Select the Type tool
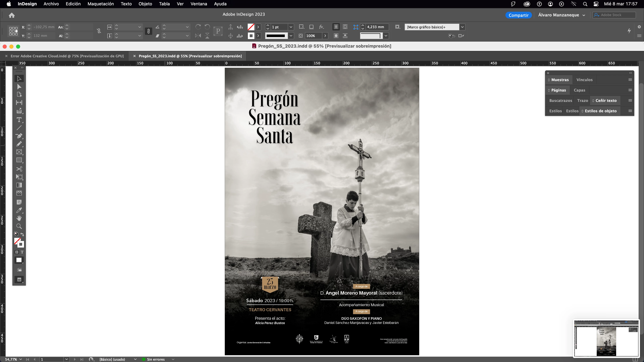 click(19, 120)
